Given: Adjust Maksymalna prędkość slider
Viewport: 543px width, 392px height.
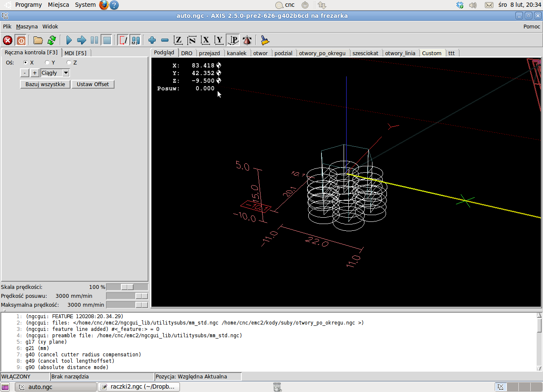Looking at the screenshot, I should coord(127,305).
